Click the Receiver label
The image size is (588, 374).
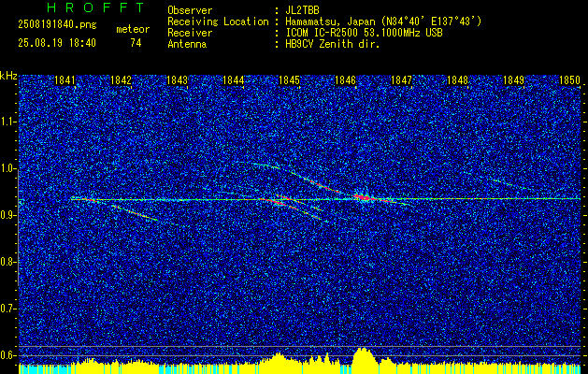[x=190, y=33]
